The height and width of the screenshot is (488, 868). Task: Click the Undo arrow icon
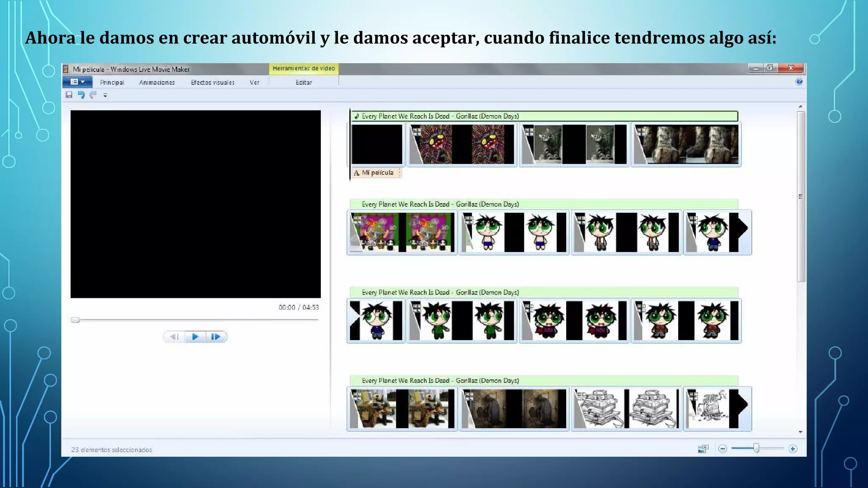[81, 95]
